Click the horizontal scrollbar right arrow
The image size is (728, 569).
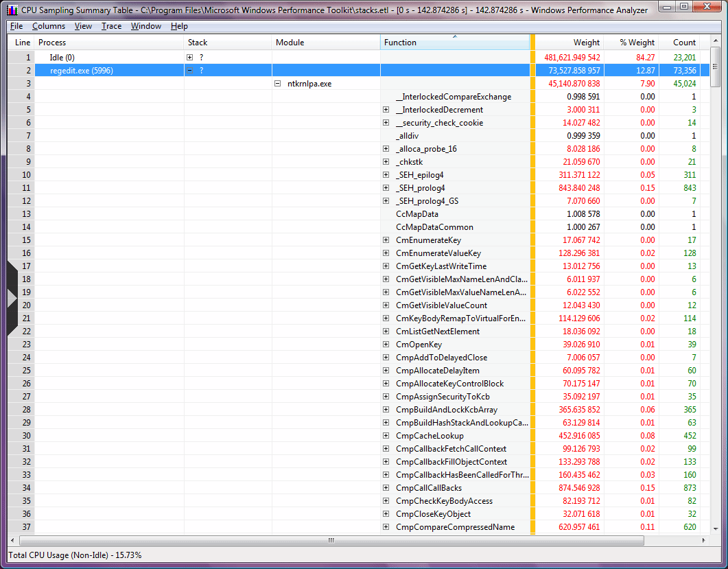click(704, 540)
